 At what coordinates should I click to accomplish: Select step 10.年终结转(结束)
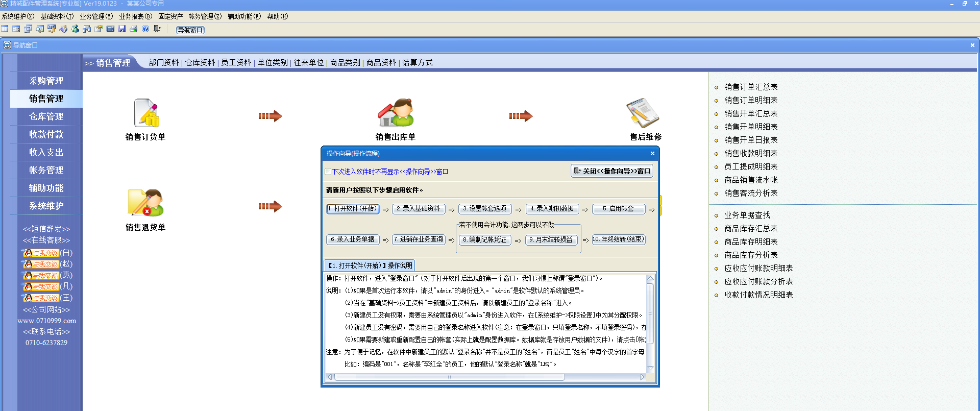[x=619, y=239]
